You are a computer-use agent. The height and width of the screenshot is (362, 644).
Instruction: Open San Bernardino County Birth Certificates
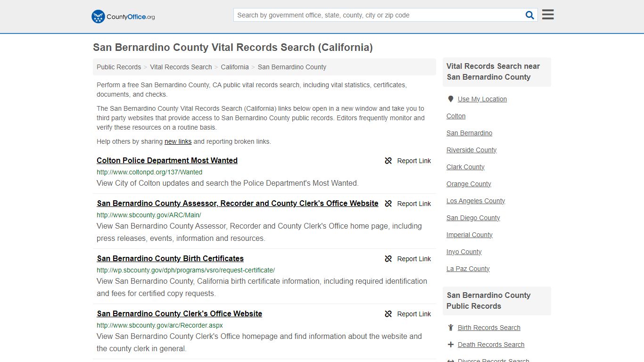(x=170, y=258)
